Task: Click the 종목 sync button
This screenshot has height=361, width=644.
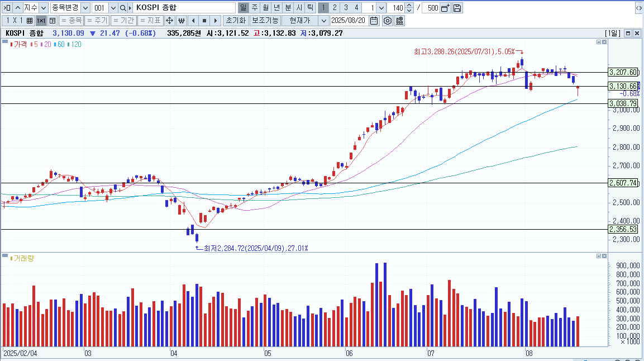Action: point(71,21)
